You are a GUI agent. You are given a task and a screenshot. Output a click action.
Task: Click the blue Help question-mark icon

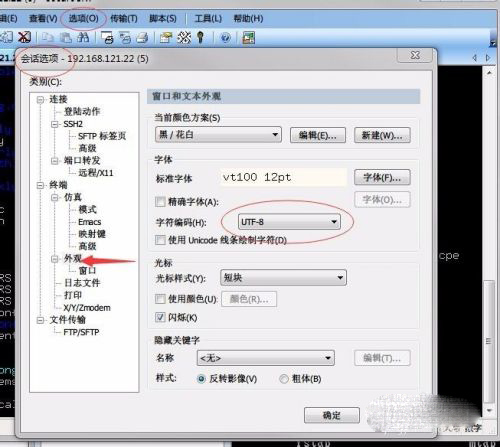(225, 37)
